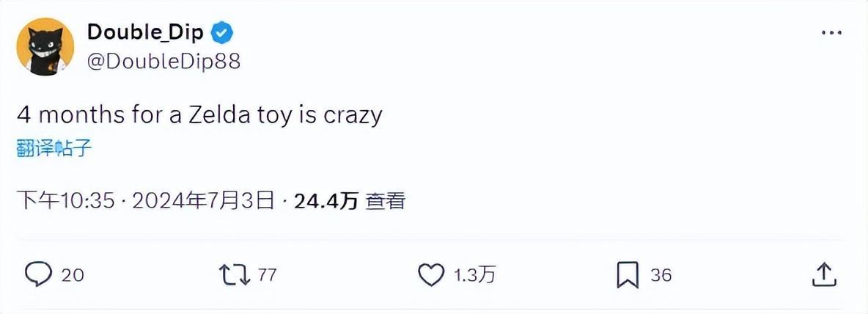The height and width of the screenshot is (314, 868).
Task: Open the Double_Dip display name profile
Action: [146, 33]
